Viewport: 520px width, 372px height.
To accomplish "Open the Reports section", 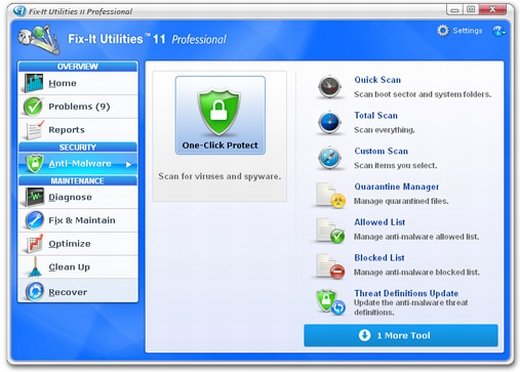I will click(78, 130).
